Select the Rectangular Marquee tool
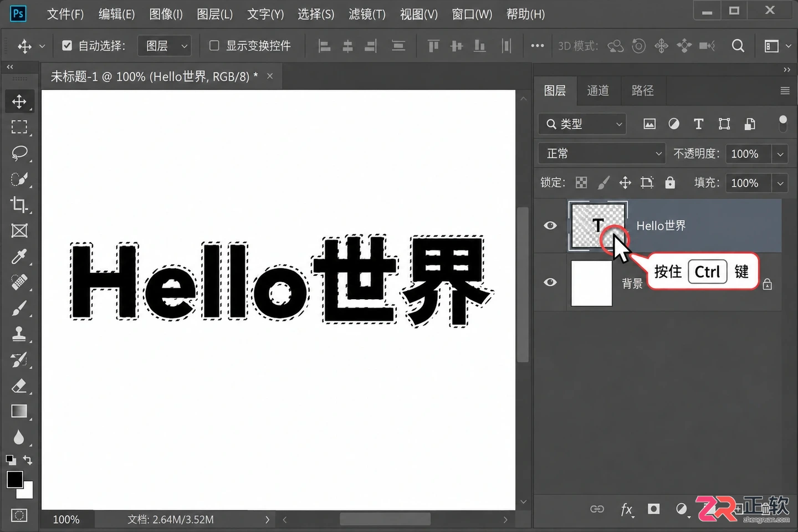This screenshot has height=532, width=798. [x=19, y=127]
